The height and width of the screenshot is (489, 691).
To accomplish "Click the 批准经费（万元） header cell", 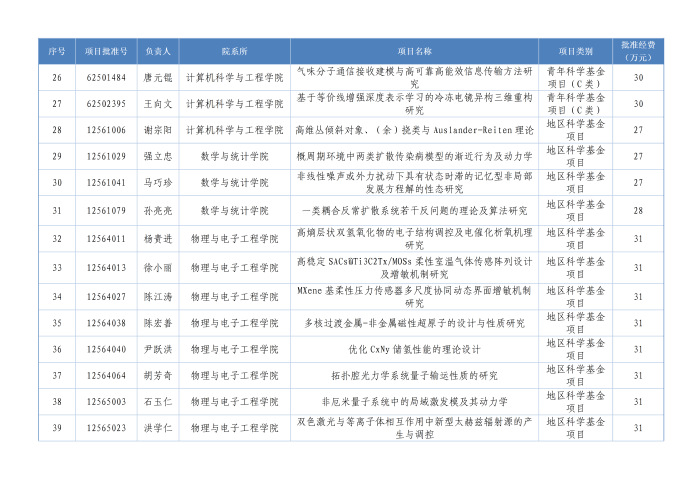I will (x=638, y=50).
